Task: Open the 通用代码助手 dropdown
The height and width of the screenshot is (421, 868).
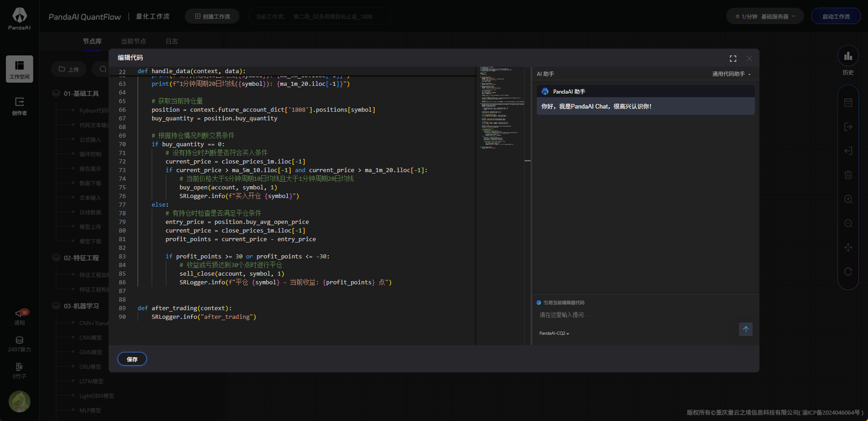Action: pyautogui.click(x=731, y=74)
